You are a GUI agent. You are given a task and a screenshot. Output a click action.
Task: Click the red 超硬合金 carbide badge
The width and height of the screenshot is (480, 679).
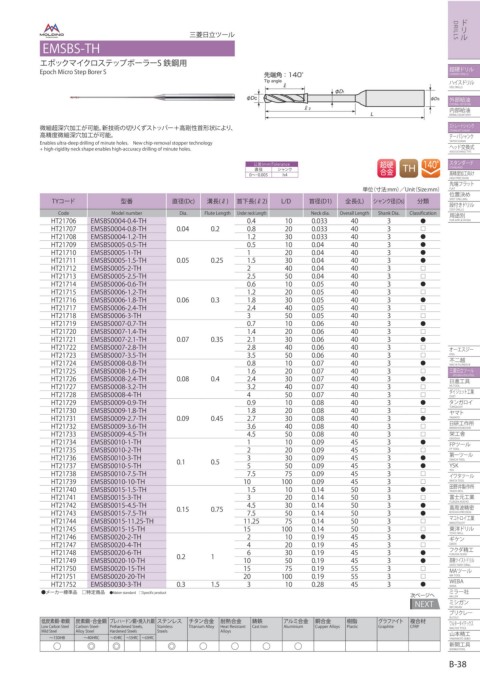[386, 168]
